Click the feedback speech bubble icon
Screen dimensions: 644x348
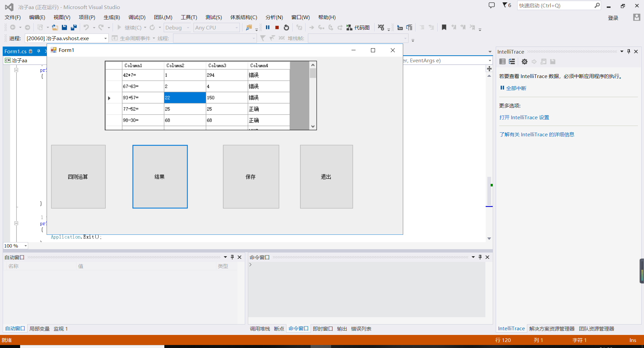(x=491, y=5)
